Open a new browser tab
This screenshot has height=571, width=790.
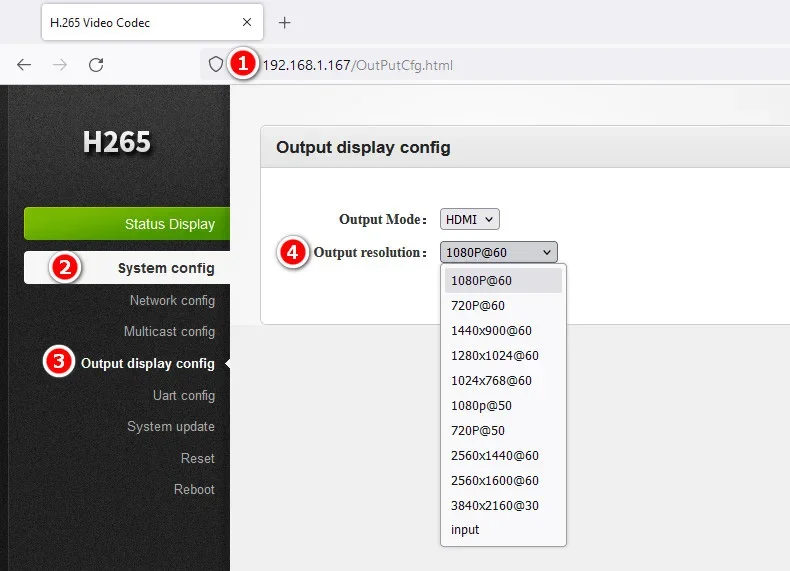pyautogui.click(x=284, y=22)
